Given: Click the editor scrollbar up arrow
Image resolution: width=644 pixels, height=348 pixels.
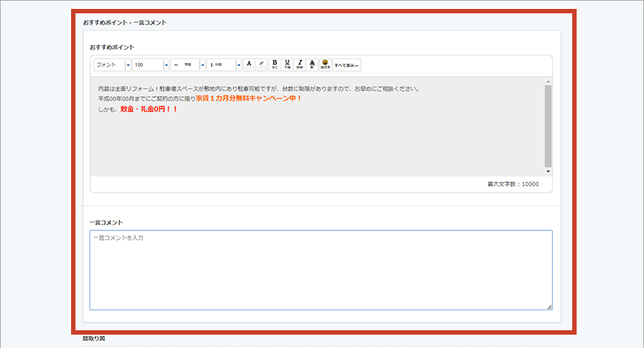Looking at the screenshot, I should 548,81.
